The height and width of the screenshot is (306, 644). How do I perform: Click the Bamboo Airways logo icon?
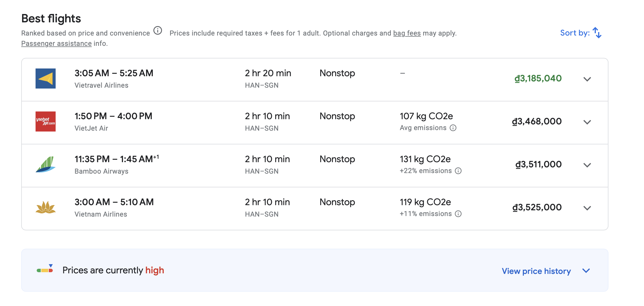[x=45, y=164]
